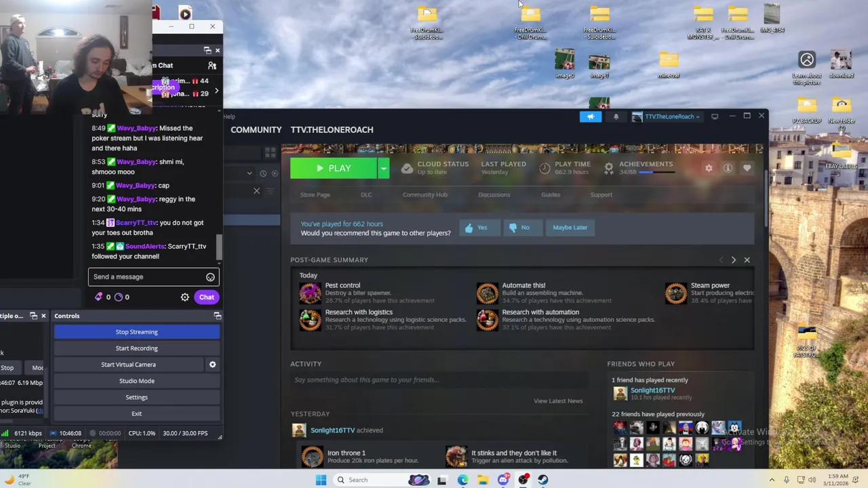This screenshot has width=868, height=488.
Task: Toggle Studio Mode in OBS controls
Action: [x=136, y=381]
